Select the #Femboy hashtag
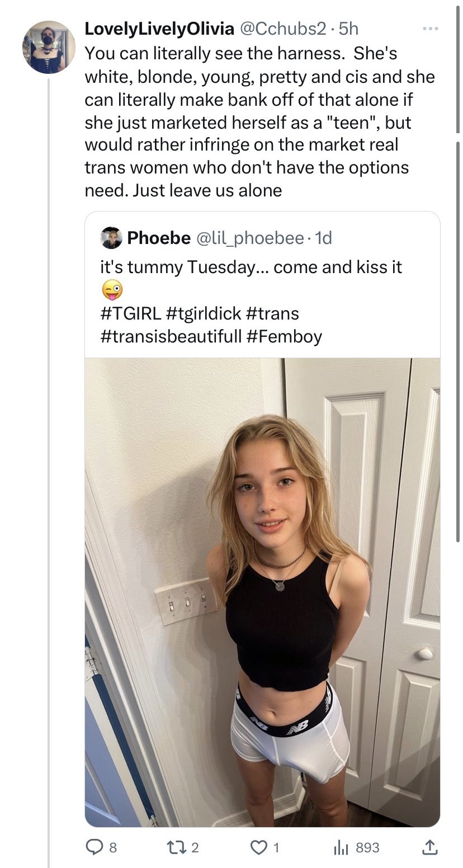The width and height of the screenshot is (463, 868). point(283,336)
